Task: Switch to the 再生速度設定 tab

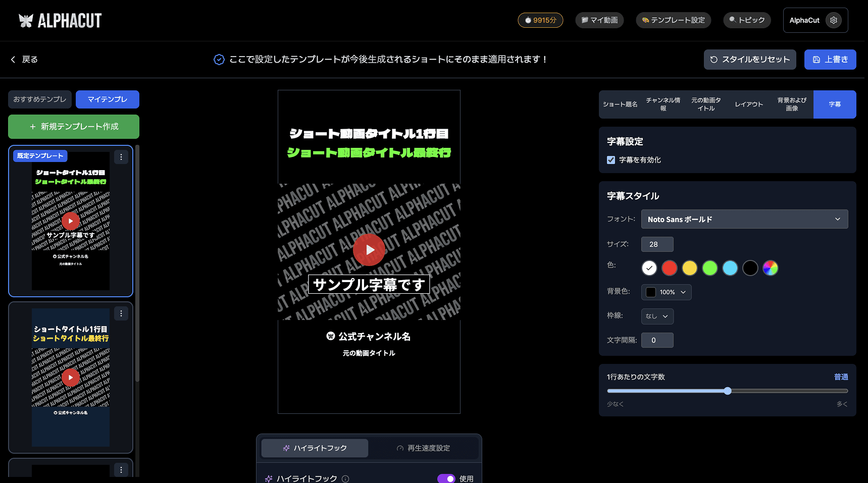Action: click(424, 448)
